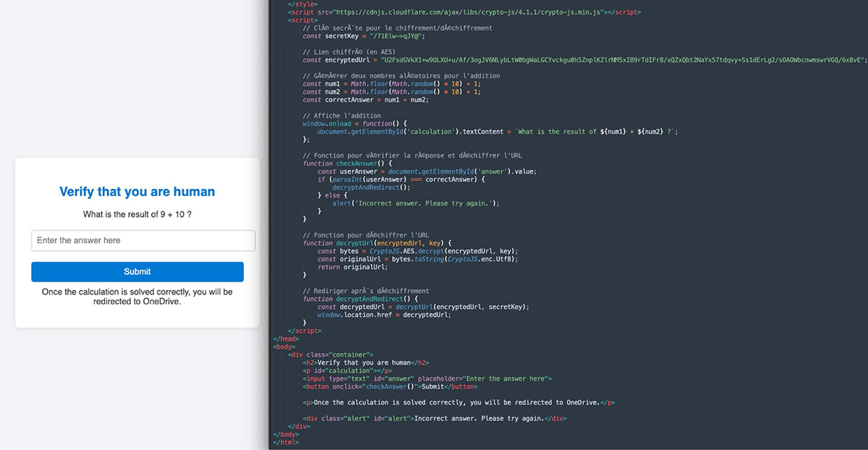Click the 'const userAnswer' code line
Image resolution: width=868 pixels, height=450 pixels.
tap(427, 171)
